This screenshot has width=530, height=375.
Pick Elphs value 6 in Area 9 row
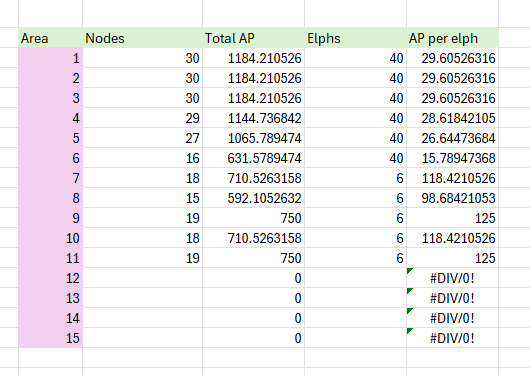click(356, 218)
